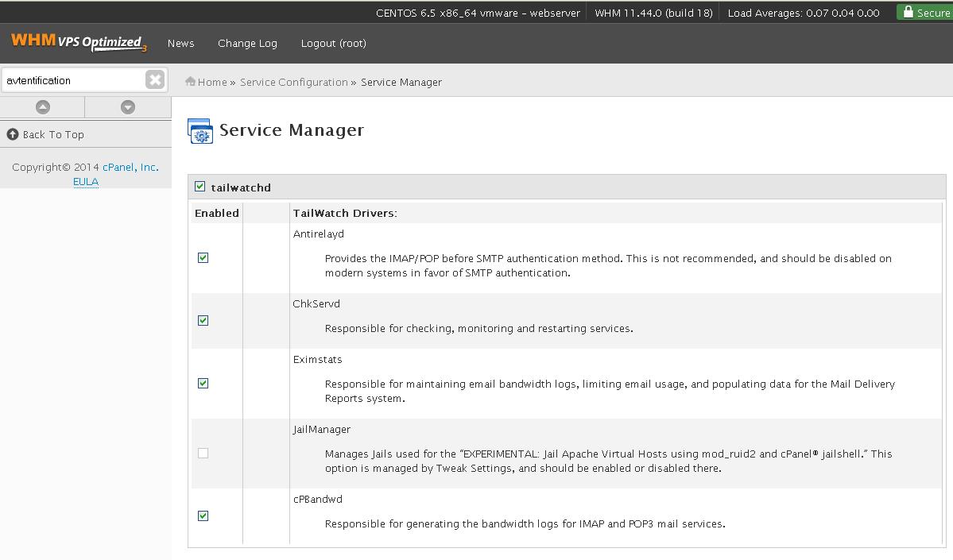Go to Home via breadcrumb
Viewport: 953px width, 560px height.
(212, 82)
